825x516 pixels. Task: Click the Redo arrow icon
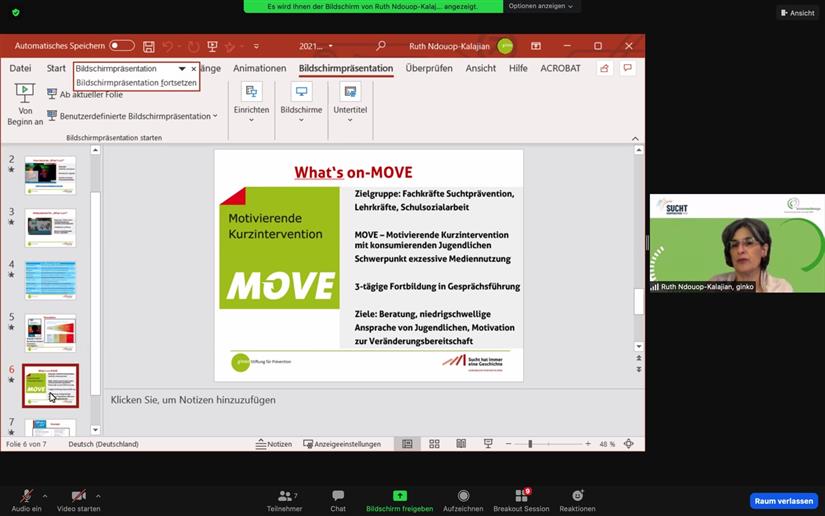click(193, 46)
